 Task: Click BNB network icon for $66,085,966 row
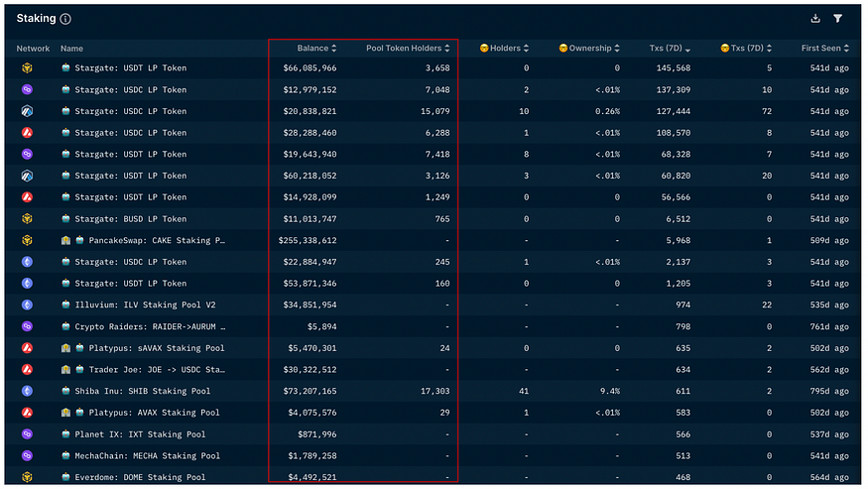[x=27, y=68]
